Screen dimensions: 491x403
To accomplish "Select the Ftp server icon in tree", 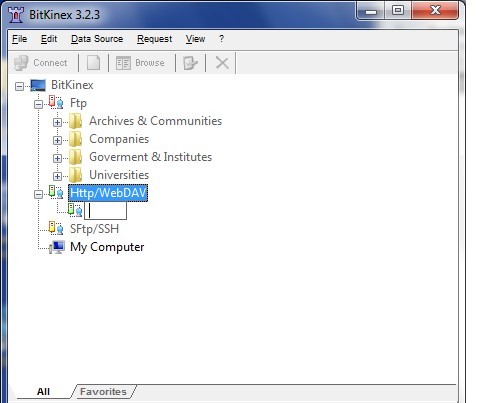I will (x=56, y=102).
